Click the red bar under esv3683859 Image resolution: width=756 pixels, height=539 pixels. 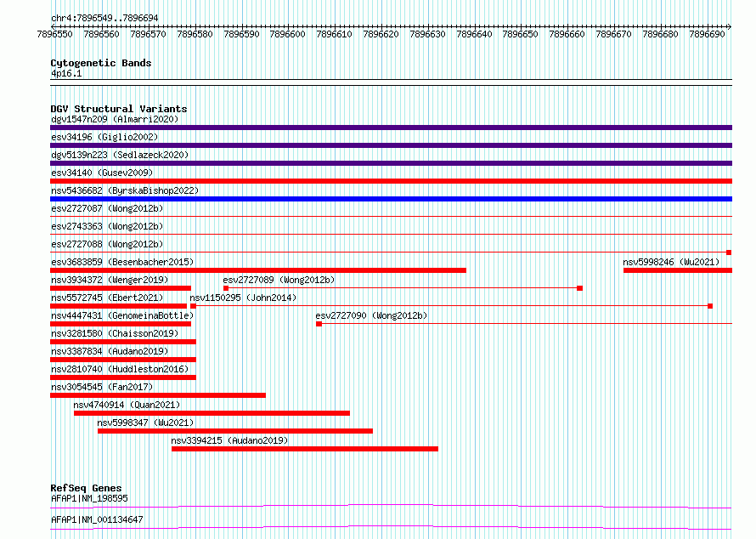[x=258, y=270]
